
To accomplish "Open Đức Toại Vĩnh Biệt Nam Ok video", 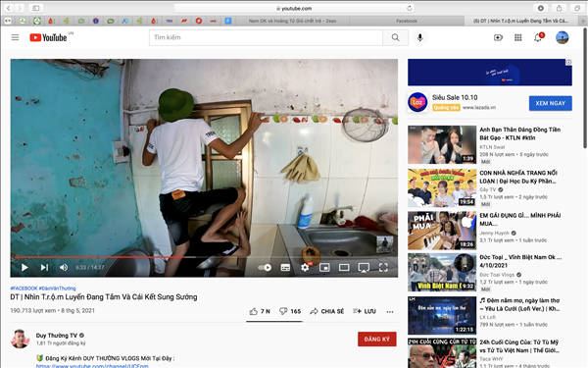I will click(520, 261).
